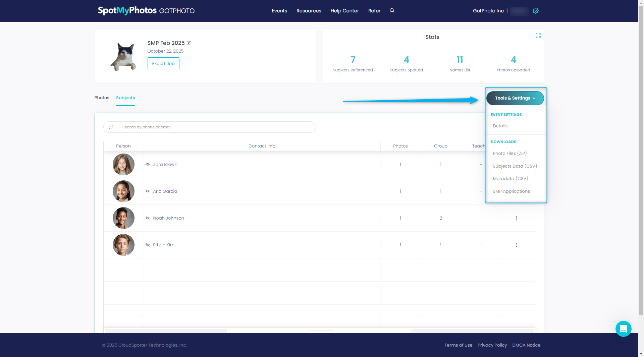Toggle hidden-eye icon beside Aria Garcia
Screen dimensions: 644x357
[x=148, y=191]
